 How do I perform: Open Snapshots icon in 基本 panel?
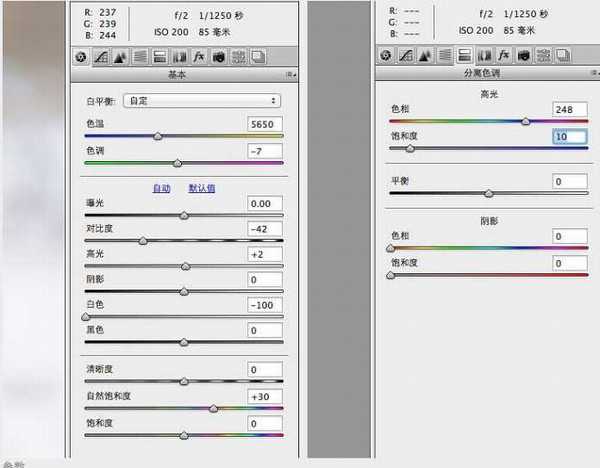click(x=258, y=57)
